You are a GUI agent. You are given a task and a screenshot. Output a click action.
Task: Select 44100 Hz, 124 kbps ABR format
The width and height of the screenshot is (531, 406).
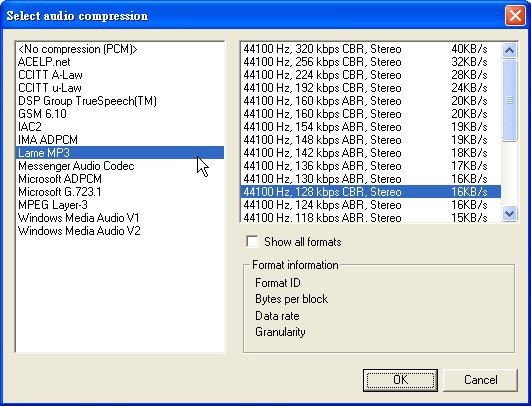pos(371,205)
